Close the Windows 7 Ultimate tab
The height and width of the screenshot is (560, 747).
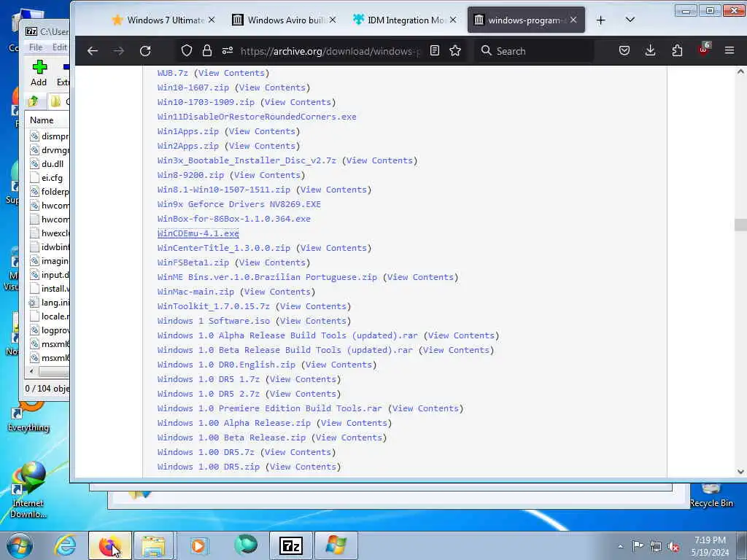coord(212,20)
